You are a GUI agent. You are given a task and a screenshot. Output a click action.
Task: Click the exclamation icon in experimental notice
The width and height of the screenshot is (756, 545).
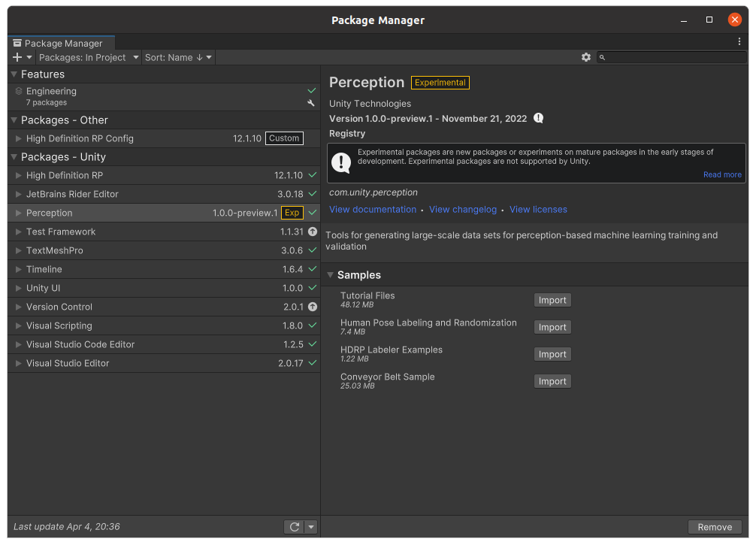pos(341,162)
